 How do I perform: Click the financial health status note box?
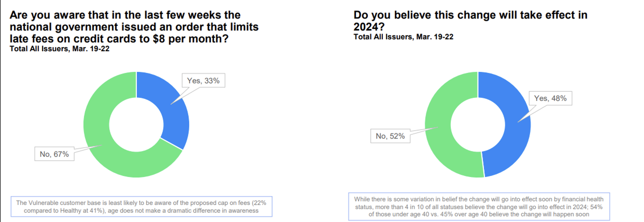[479, 207]
